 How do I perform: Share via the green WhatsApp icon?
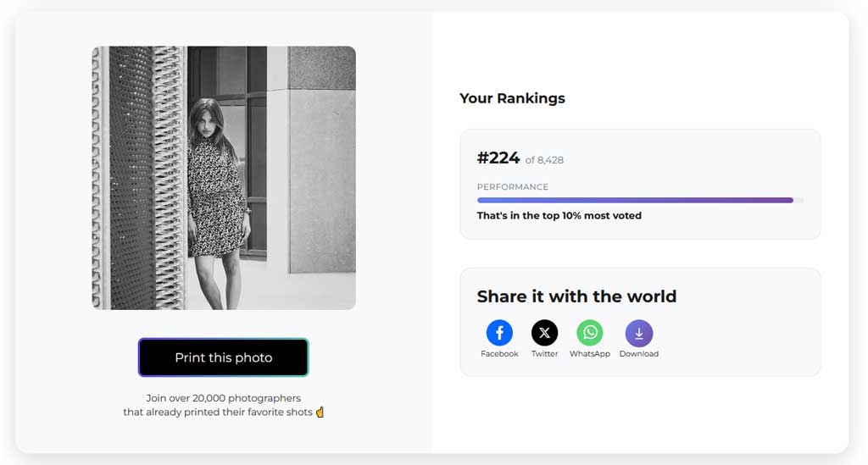pyautogui.click(x=590, y=333)
